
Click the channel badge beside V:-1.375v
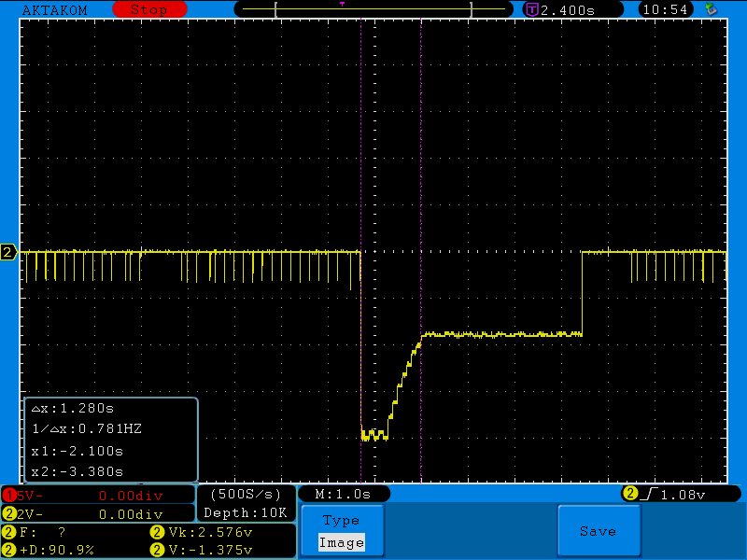[157, 550]
